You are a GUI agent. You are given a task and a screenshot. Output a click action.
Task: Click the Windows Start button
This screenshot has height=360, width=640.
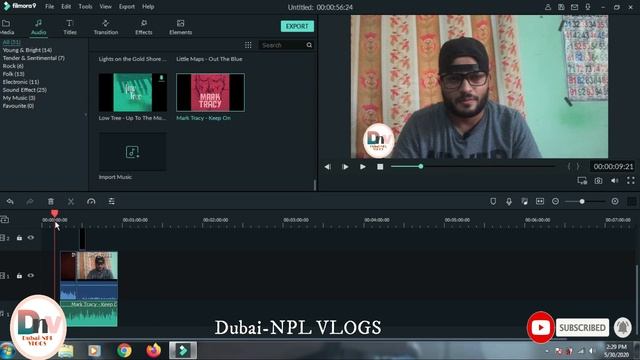[x=7, y=351]
